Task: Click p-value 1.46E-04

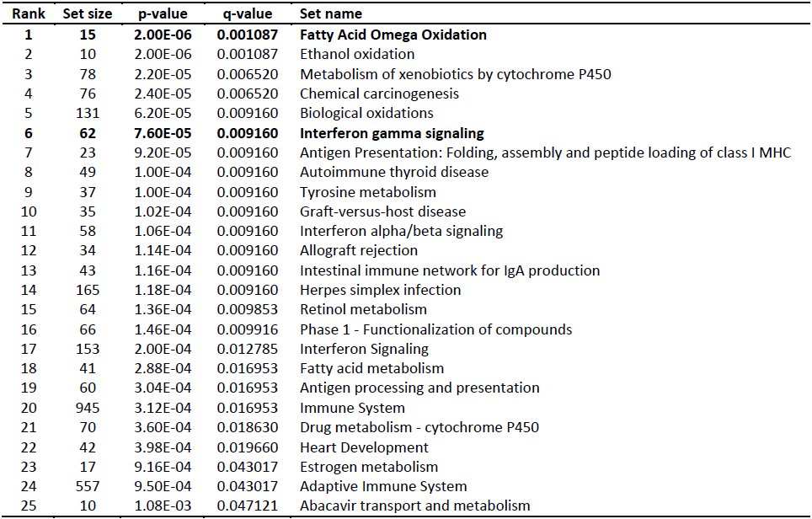Action: click(x=163, y=329)
